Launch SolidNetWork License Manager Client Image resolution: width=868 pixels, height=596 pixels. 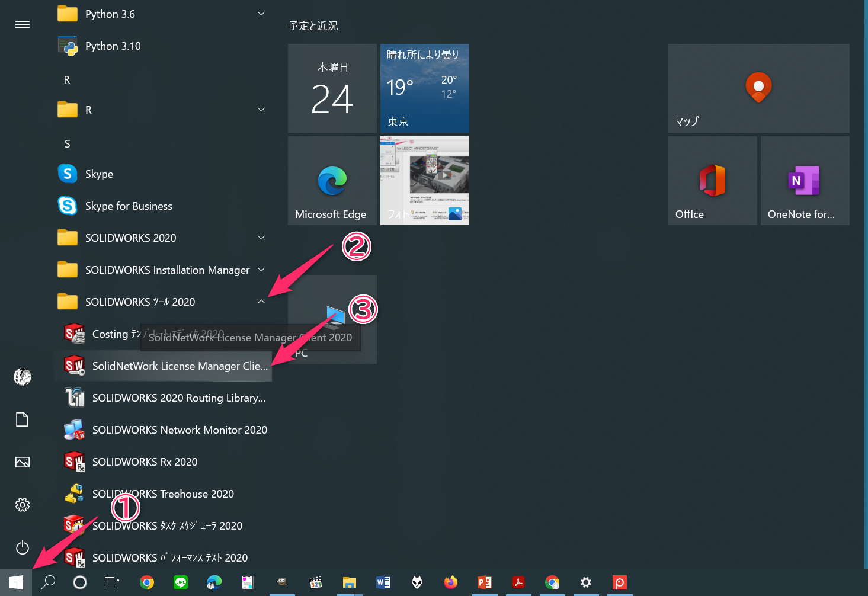click(163, 366)
